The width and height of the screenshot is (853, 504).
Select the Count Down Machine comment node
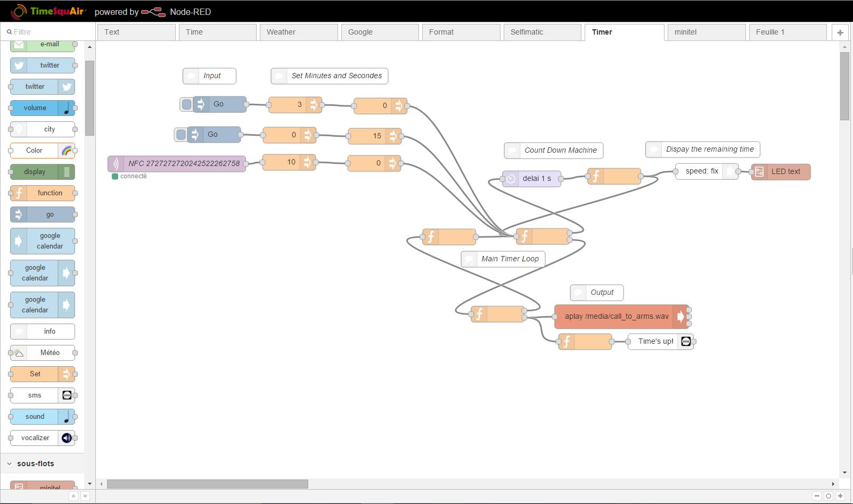(554, 151)
